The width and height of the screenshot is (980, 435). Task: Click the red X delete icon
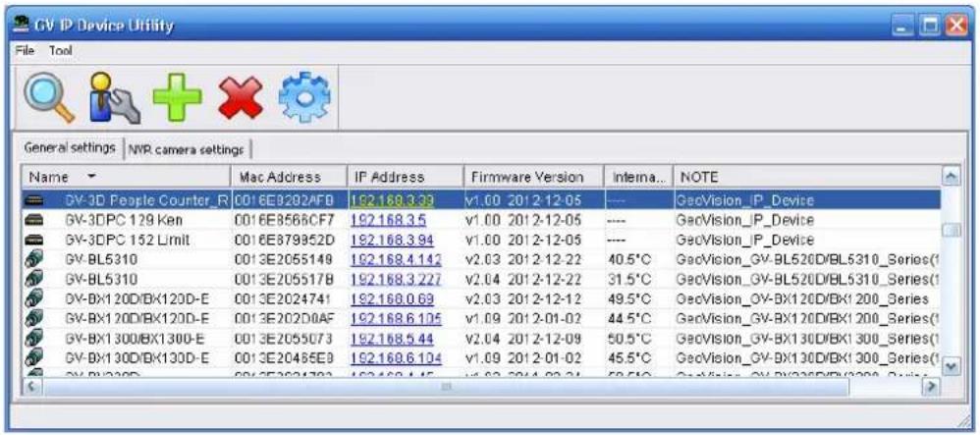[241, 97]
